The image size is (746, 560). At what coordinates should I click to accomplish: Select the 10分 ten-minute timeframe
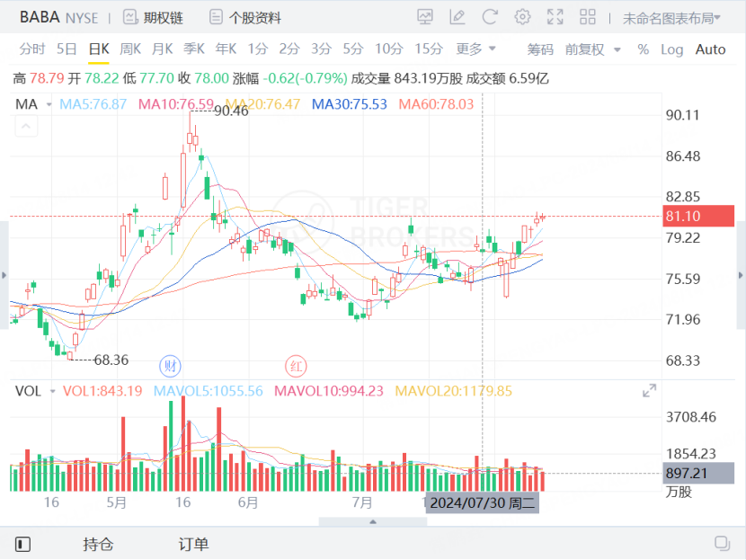click(388, 49)
